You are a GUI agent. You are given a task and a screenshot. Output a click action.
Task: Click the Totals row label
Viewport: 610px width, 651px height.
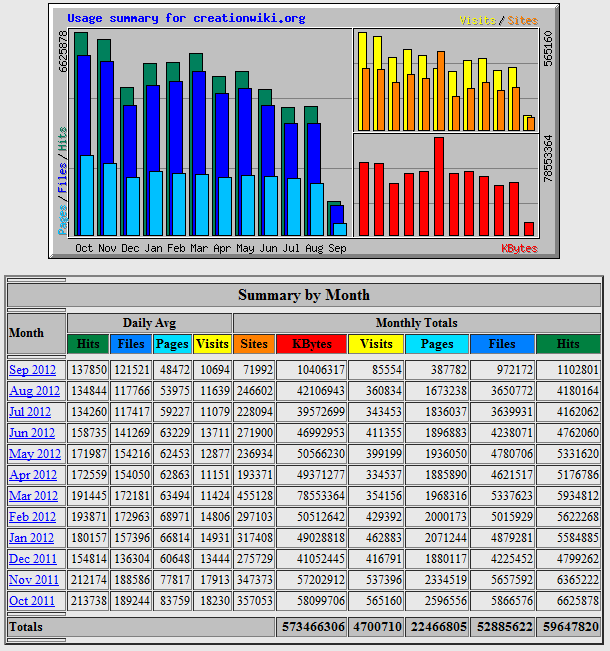[28, 626]
